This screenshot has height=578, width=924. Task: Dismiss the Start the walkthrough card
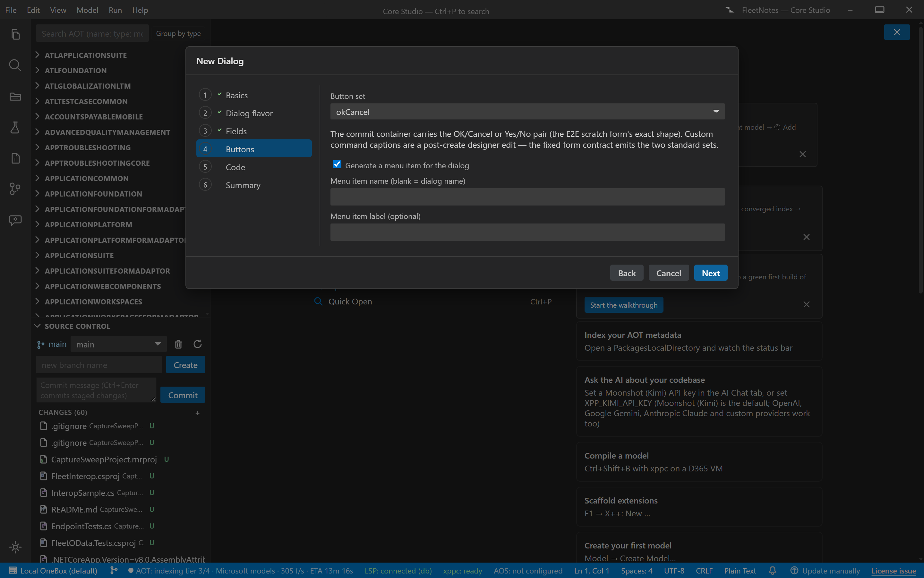(x=806, y=305)
